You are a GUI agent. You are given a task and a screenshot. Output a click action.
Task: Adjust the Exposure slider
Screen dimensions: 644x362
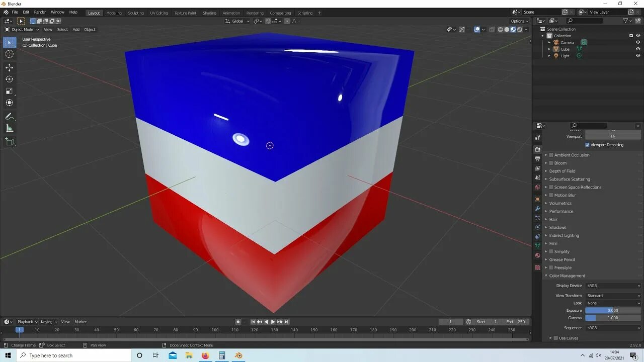click(612, 310)
